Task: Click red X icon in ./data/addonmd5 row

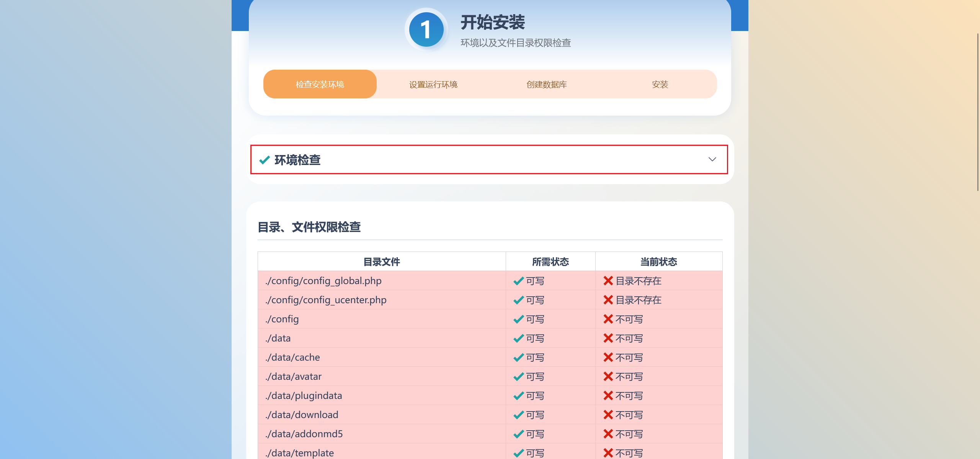Action: (x=608, y=434)
